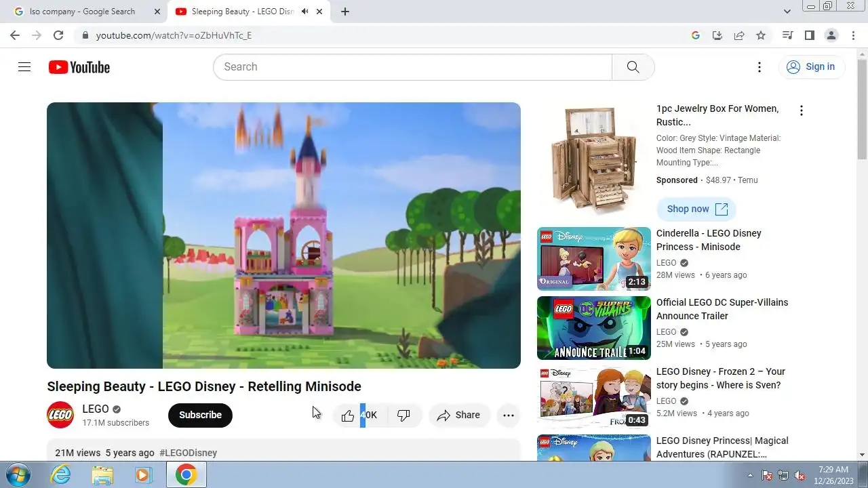Image resolution: width=868 pixels, height=488 pixels.
Task: View site information lock icon
Action: tap(85, 35)
